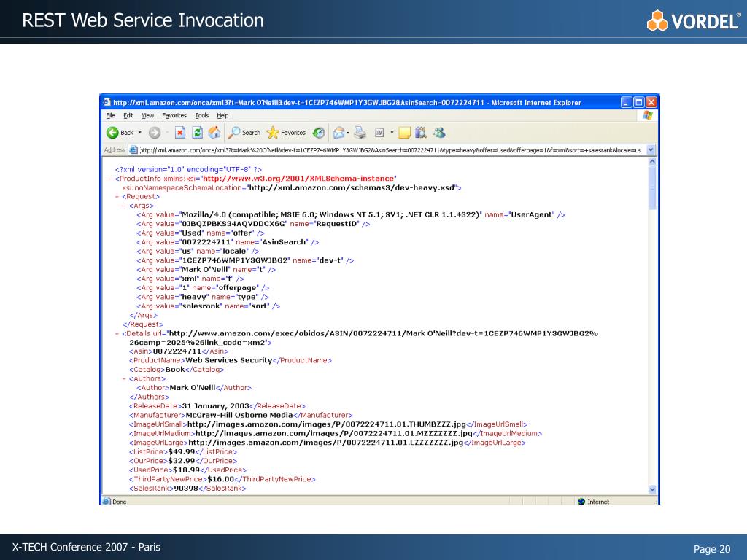Open the Edit menu

pos(128,115)
